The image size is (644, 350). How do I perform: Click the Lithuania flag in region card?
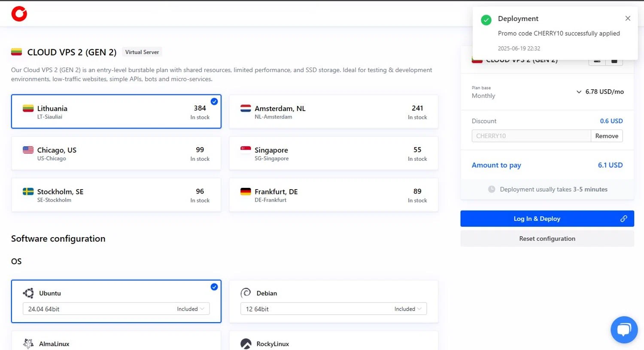pyautogui.click(x=28, y=108)
